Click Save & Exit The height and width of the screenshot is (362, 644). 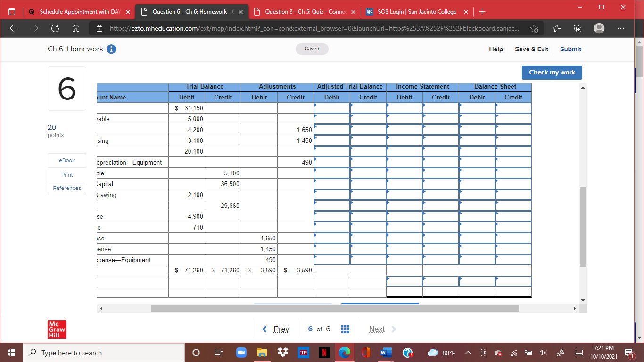pos(531,49)
